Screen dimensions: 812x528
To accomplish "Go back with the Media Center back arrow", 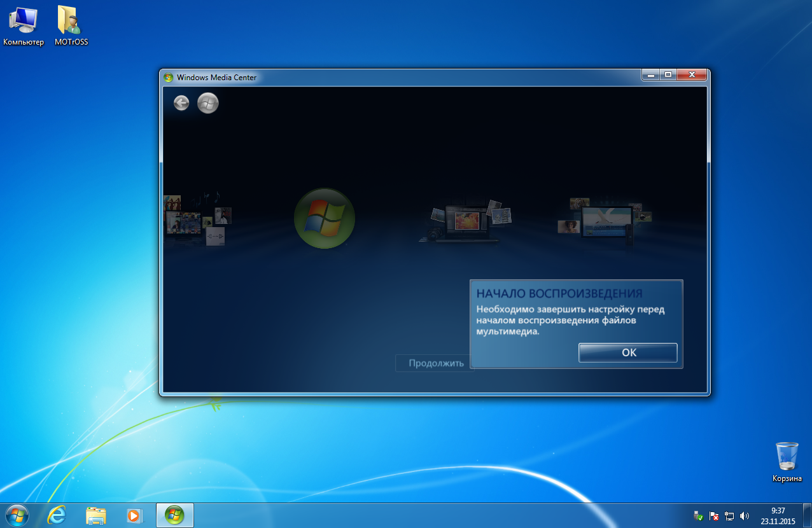I will [x=181, y=103].
